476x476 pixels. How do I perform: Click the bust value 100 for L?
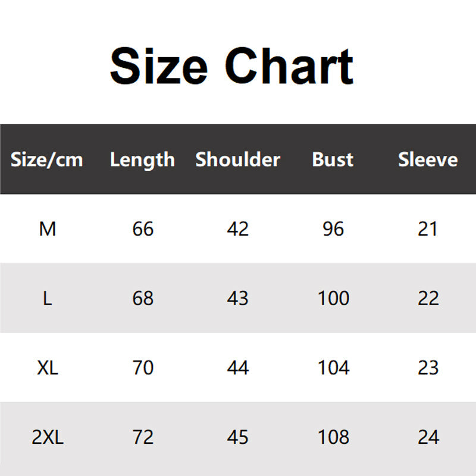click(x=333, y=298)
